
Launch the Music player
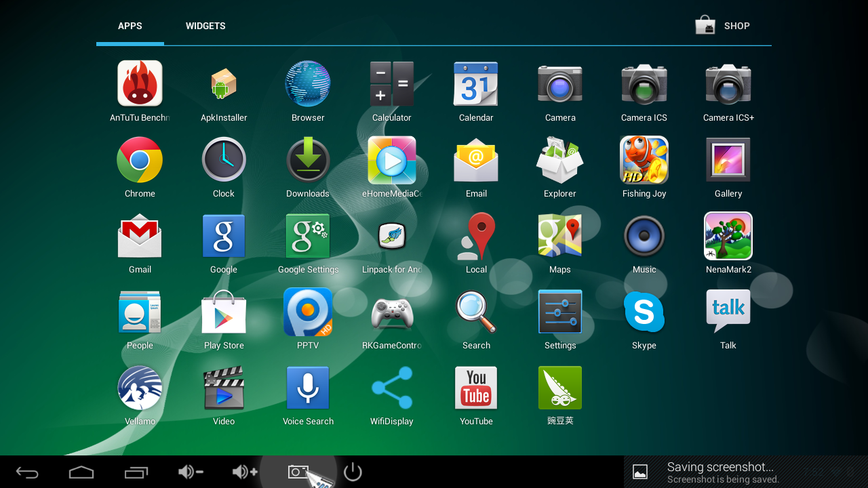pos(644,236)
